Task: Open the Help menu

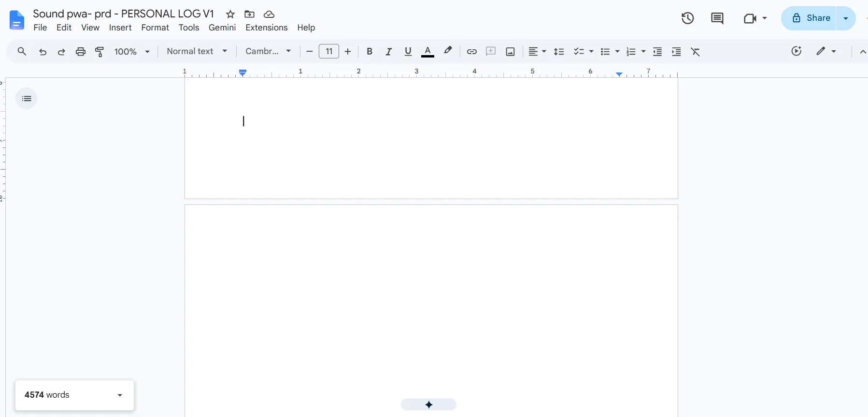Action: pyautogui.click(x=306, y=28)
